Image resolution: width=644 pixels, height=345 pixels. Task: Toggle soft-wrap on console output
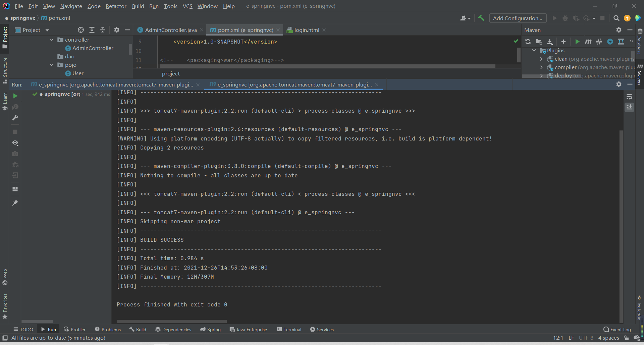point(630,97)
